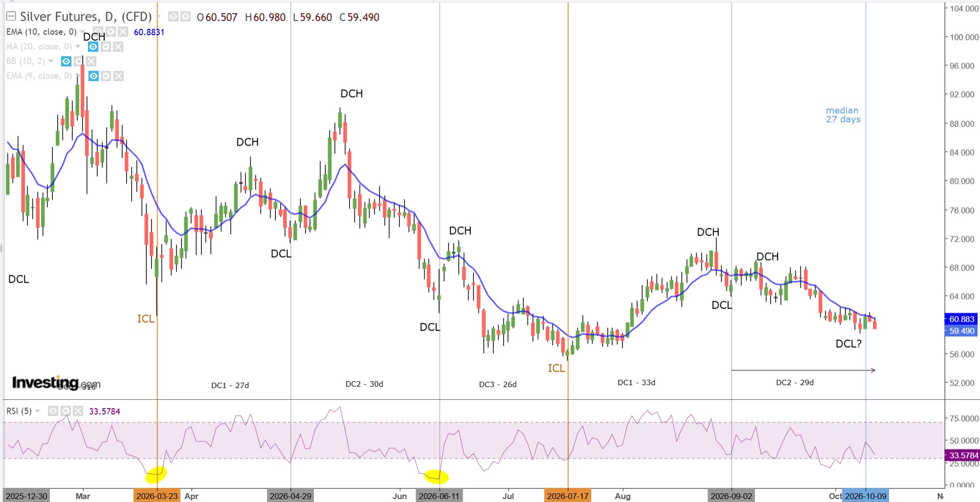Click the 59.490 last price axis label

(961, 331)
